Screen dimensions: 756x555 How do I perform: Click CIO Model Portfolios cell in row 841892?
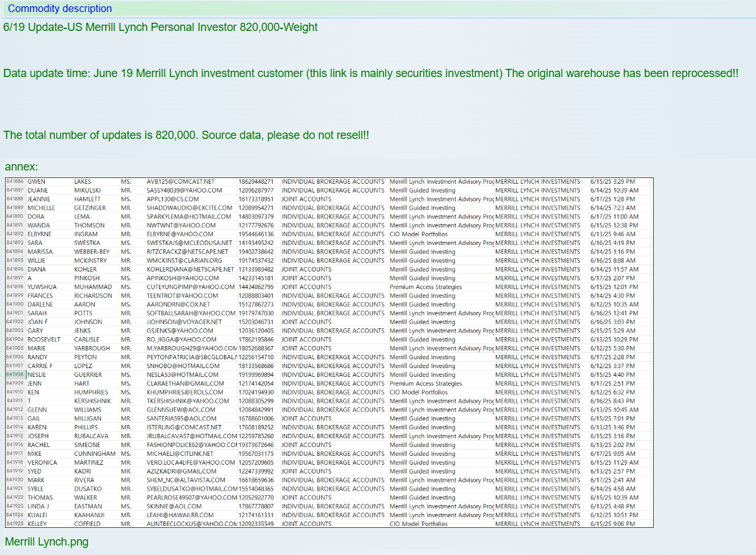coord(418,234)
